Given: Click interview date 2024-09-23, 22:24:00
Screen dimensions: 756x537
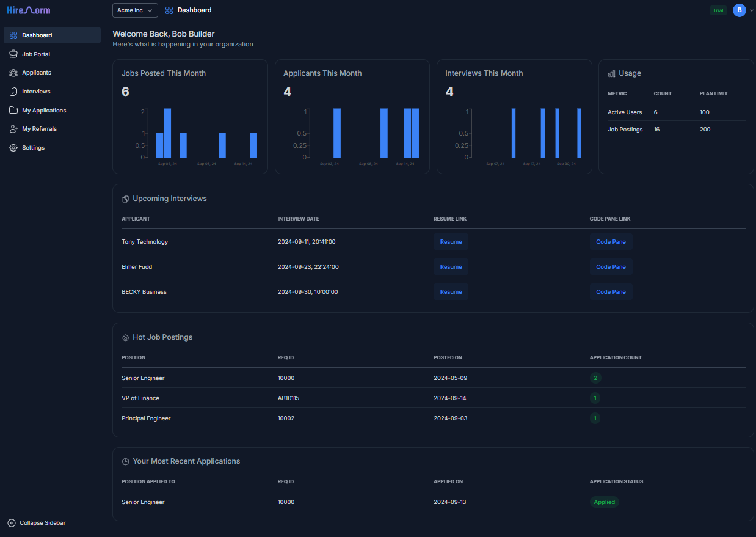Looking at the screenshot, I should [308, 267].
